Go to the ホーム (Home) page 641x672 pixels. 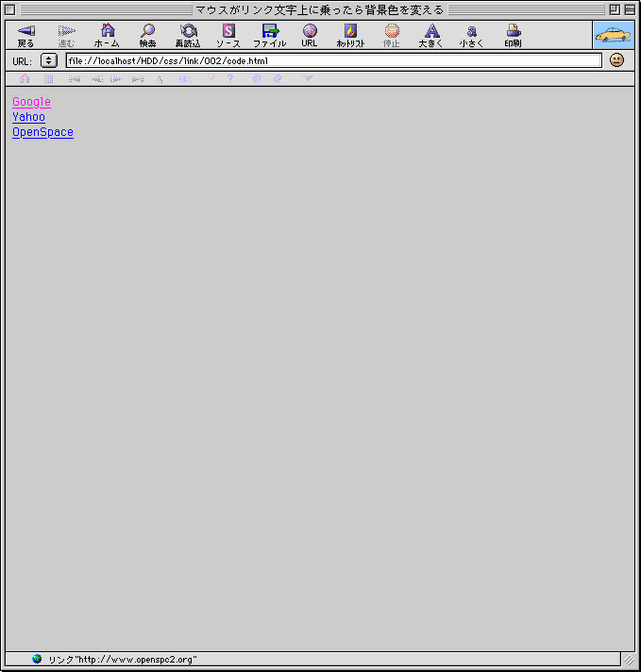point(107,35)
